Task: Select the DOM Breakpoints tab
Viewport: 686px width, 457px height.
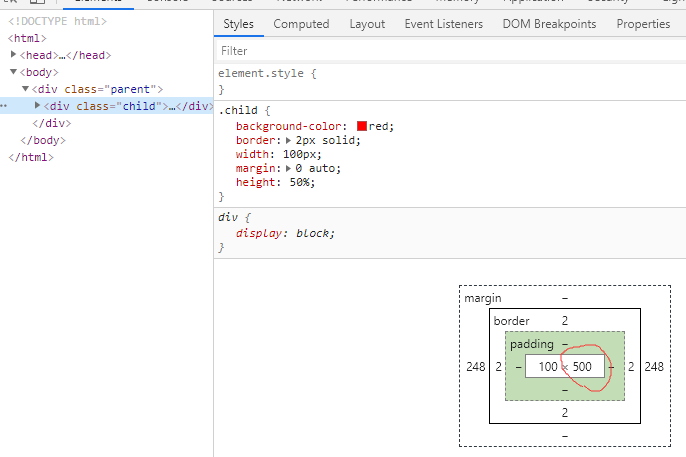Action: tap(549, 24)
